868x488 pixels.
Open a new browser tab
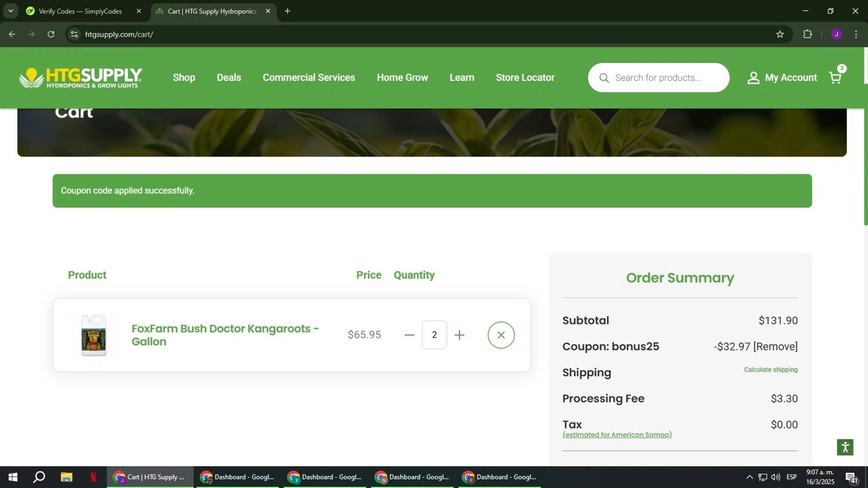tap(288, 11)
